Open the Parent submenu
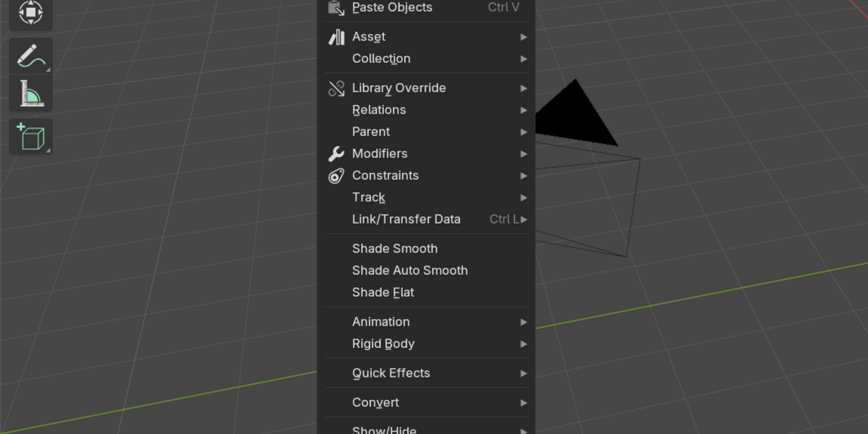Image resolution: width=868 pixels, height=434 pixels. (426, 132)
